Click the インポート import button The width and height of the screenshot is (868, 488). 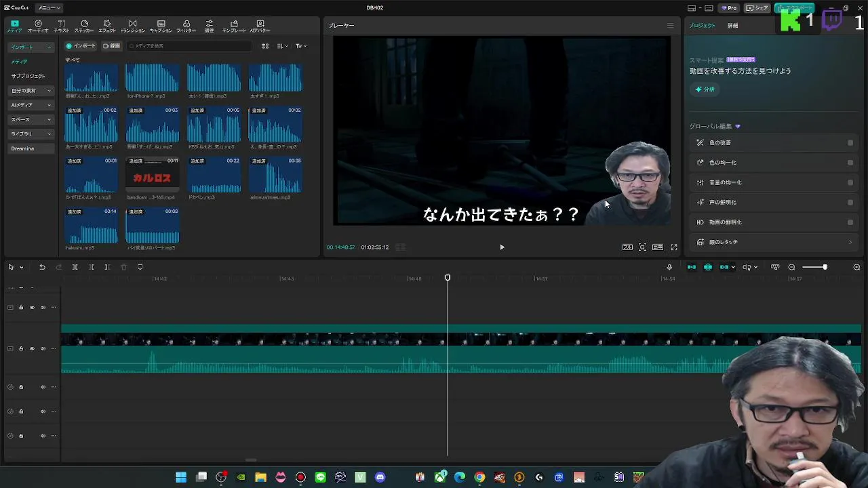[81, 46]
